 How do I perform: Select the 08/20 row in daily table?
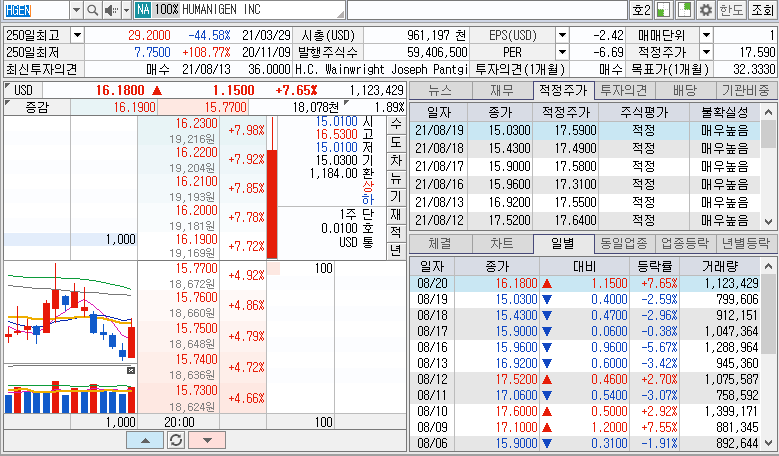585,284
